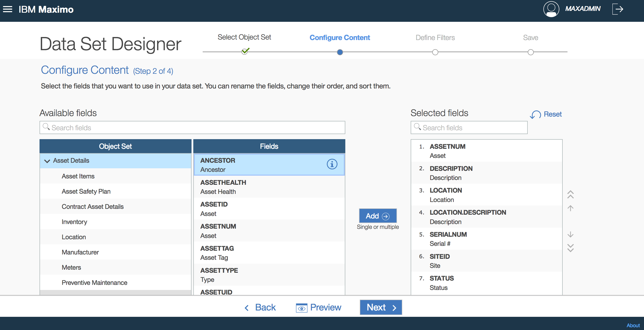
Task: Preview the data set
Action: 318,307
